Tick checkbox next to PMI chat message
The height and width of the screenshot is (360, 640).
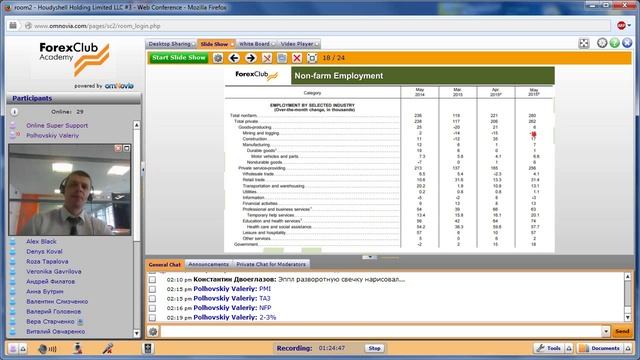(x=152, y=289)
